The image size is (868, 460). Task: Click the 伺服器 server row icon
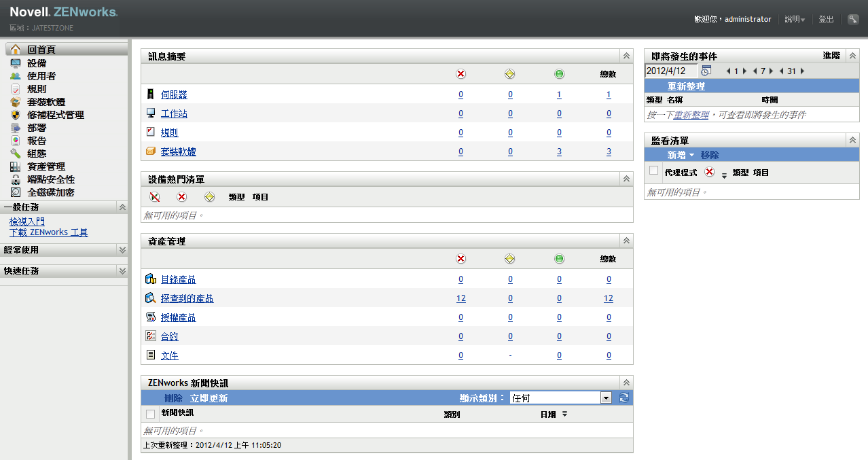coord(151,94)
